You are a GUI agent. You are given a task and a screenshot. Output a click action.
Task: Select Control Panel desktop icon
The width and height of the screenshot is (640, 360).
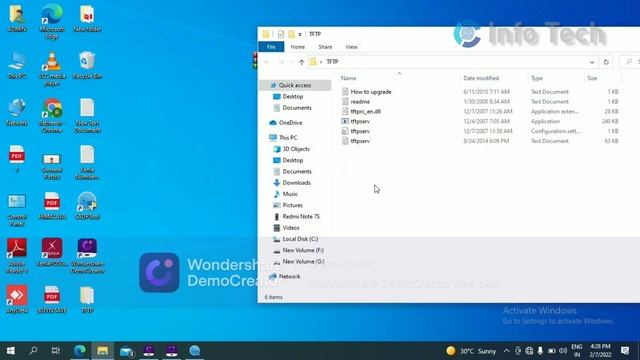17,209
